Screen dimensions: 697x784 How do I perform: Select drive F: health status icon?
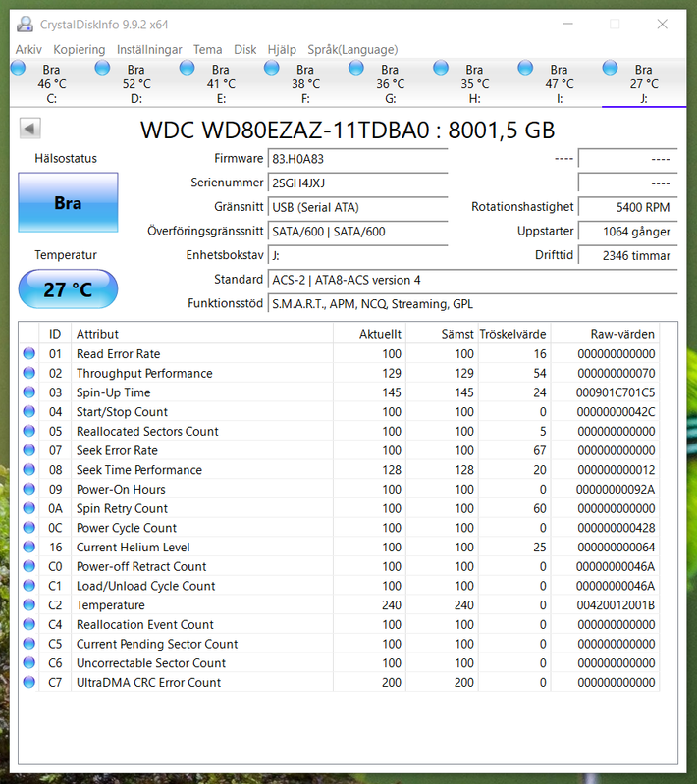click(272, 68)
